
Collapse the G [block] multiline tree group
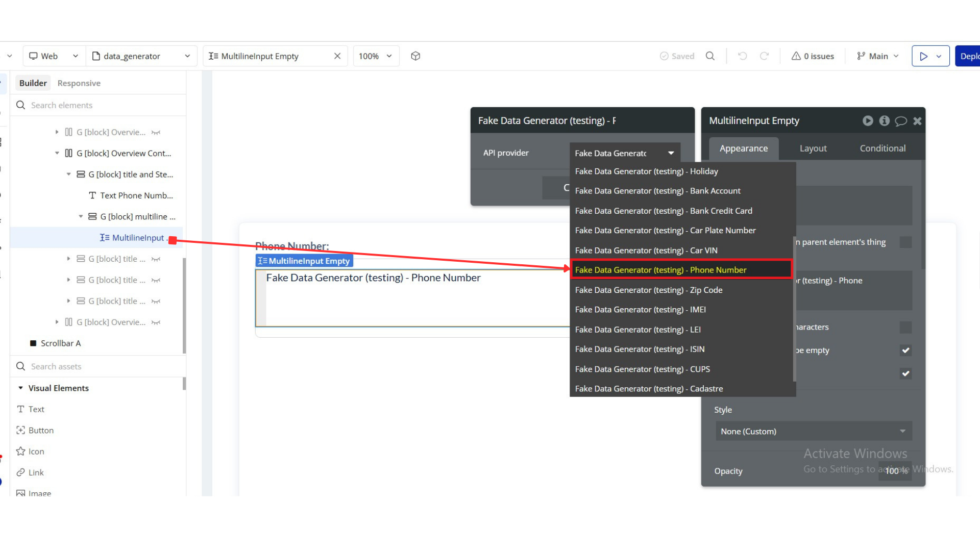(81, 217)
